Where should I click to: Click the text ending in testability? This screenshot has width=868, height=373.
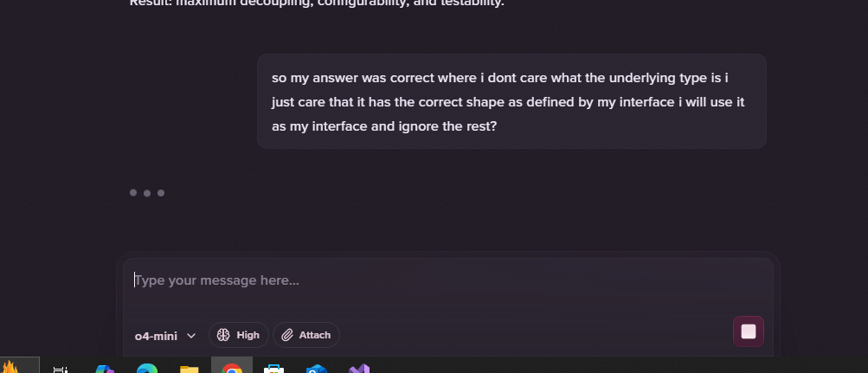[x=318, y=3]
